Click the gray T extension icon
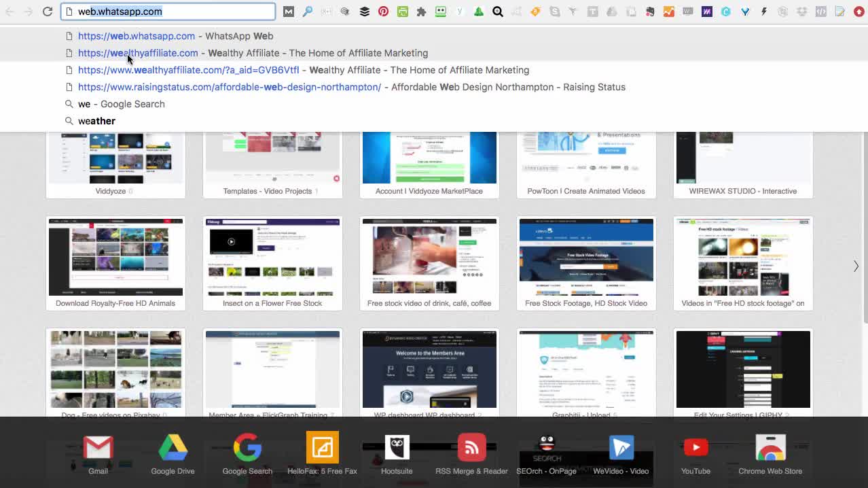Image resolution: width=868 pixels, height=488 pixels. (593, 12)
